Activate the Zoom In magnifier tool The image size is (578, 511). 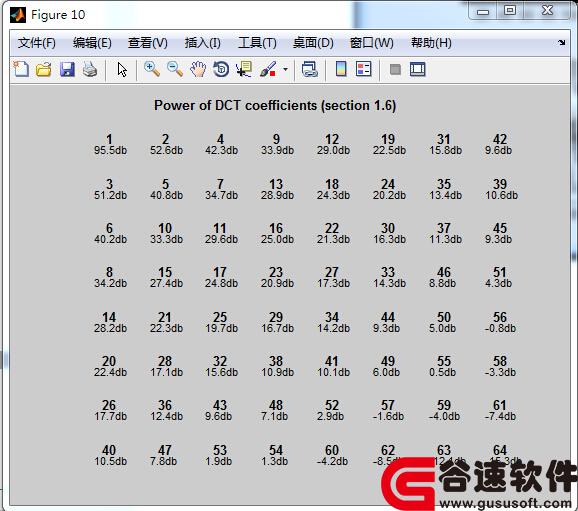tap(152, 69)
